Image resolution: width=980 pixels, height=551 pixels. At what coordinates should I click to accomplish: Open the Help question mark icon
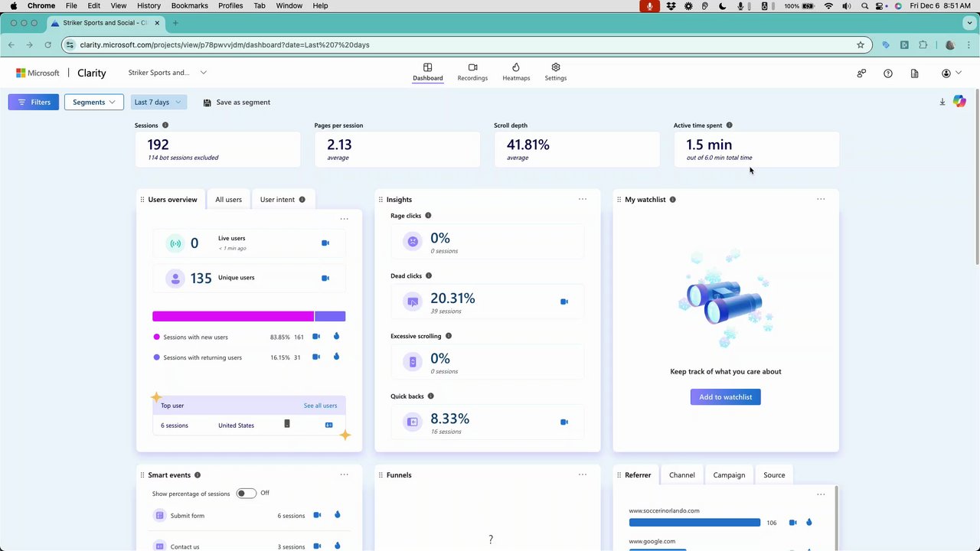(888, 73)
